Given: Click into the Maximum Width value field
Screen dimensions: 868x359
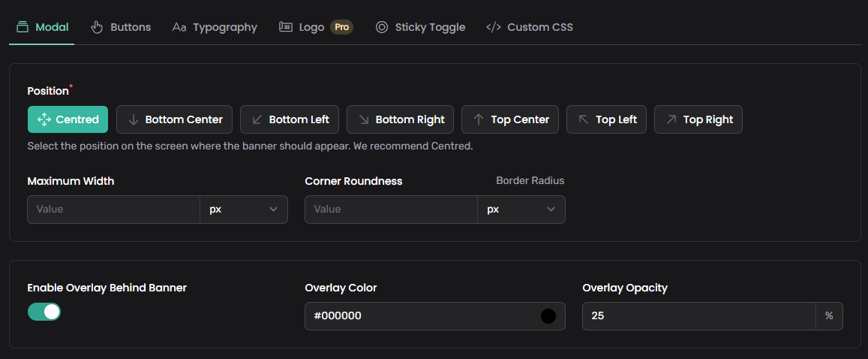Looking at the screenshot, I should click(113, 210).
